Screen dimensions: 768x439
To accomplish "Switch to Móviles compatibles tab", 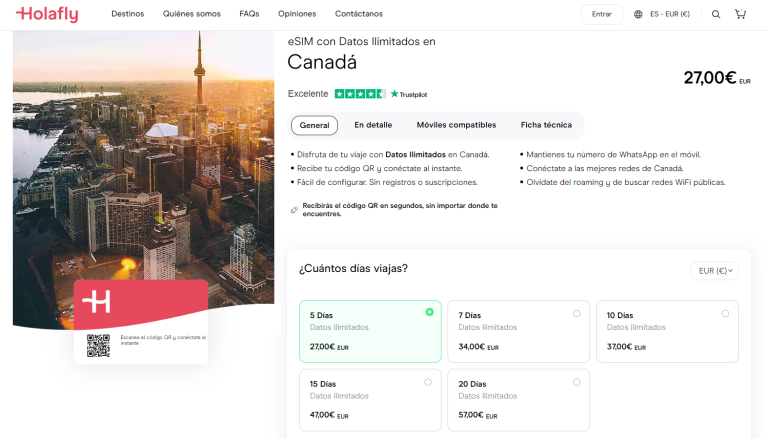I will [456, 125].
